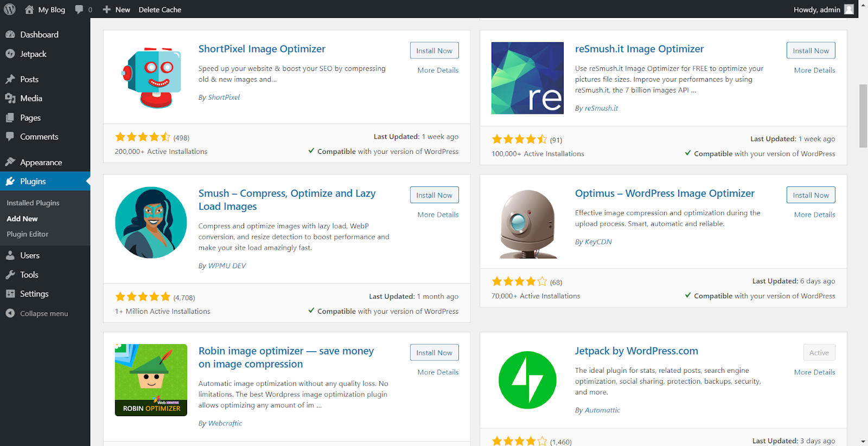Viewport: 868px width, 446px height.
Task: Click the WordPress logo in admin bar
Action: pyautogui.click(x=10, y=9)
